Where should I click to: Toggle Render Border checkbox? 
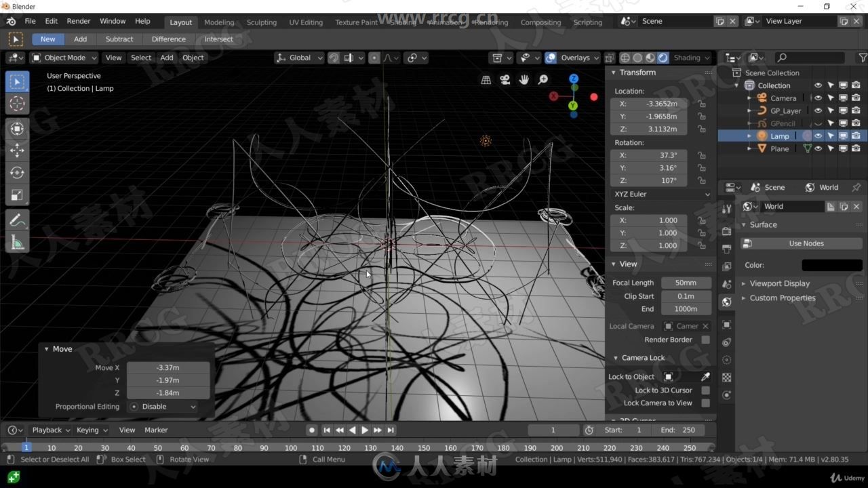tap(705, 340)
